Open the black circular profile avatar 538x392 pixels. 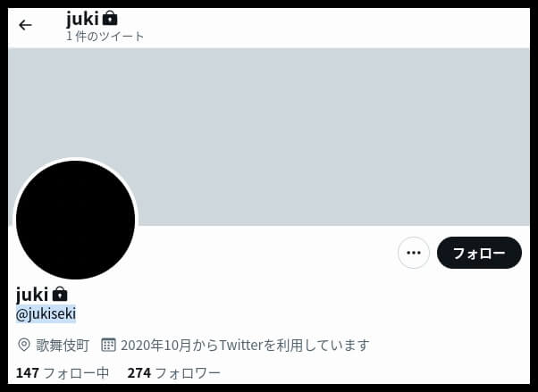click(x=75, y=220)
